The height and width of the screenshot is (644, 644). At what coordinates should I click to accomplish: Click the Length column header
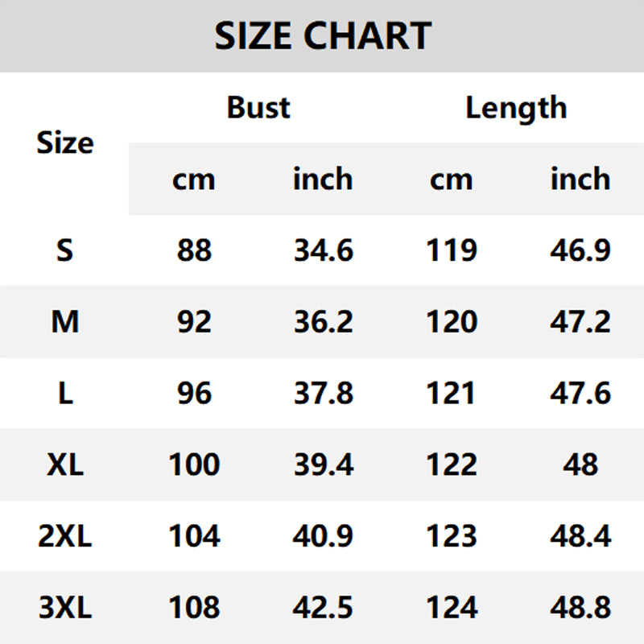pos(516,107)
